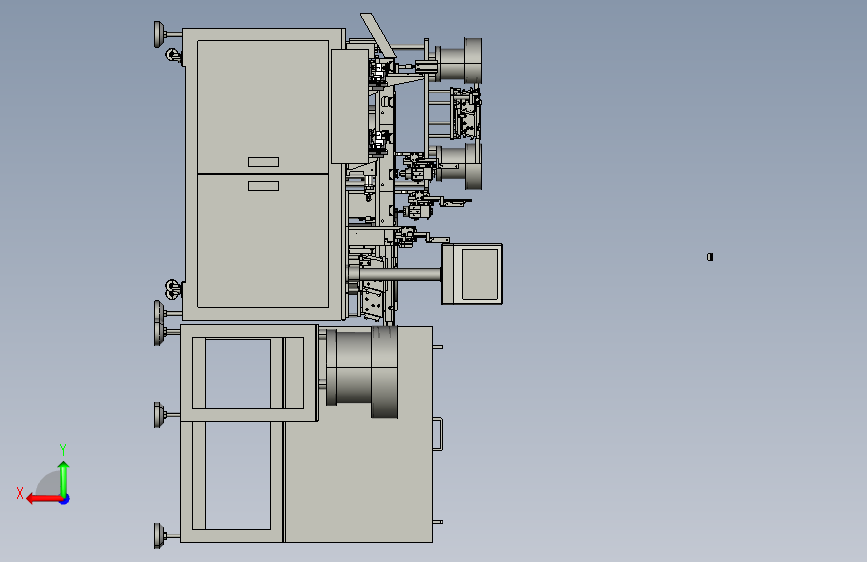Click the red X axis arrow of the triad

pos(44,499)
